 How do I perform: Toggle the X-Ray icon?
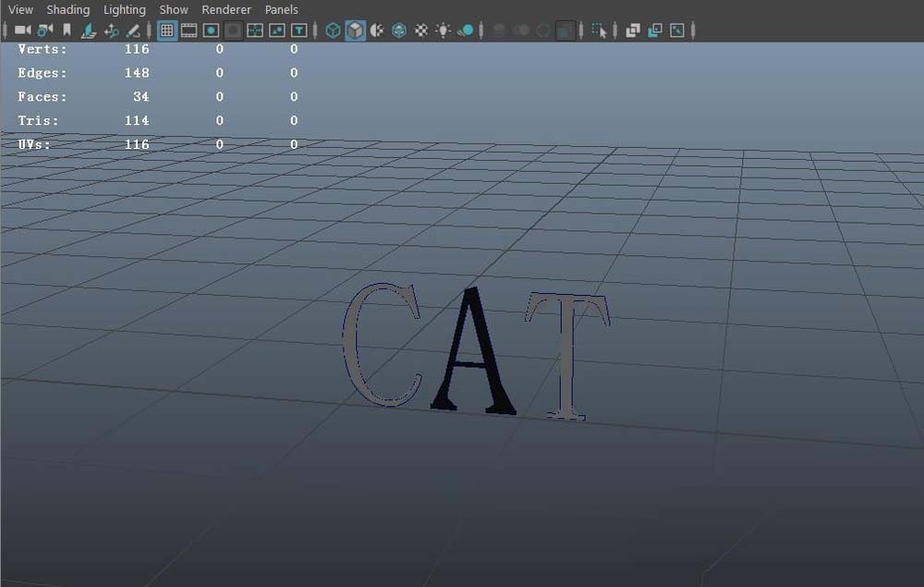pos(632,31)
